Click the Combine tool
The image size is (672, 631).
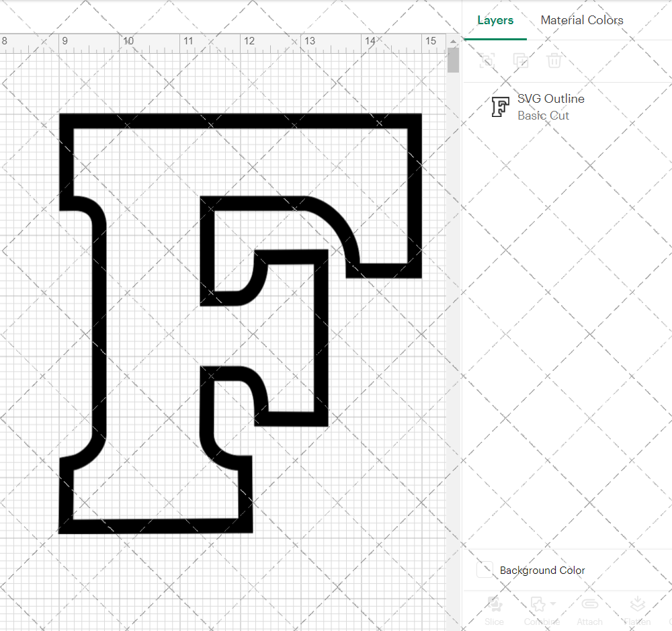541,610
